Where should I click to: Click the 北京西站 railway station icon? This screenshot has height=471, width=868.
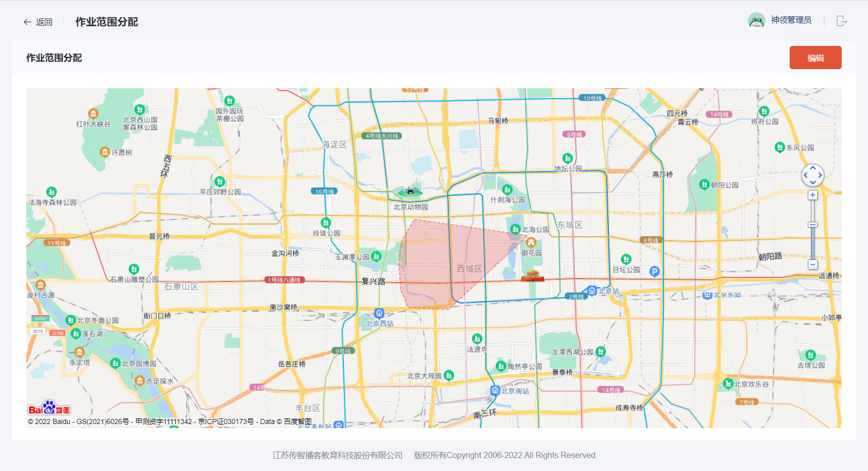click(x=379, y=313)
